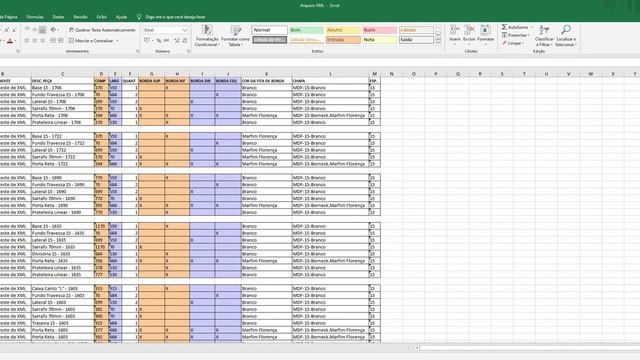
Task: Open the Revisão ribbon tab
Action: (x=80, y=17)
